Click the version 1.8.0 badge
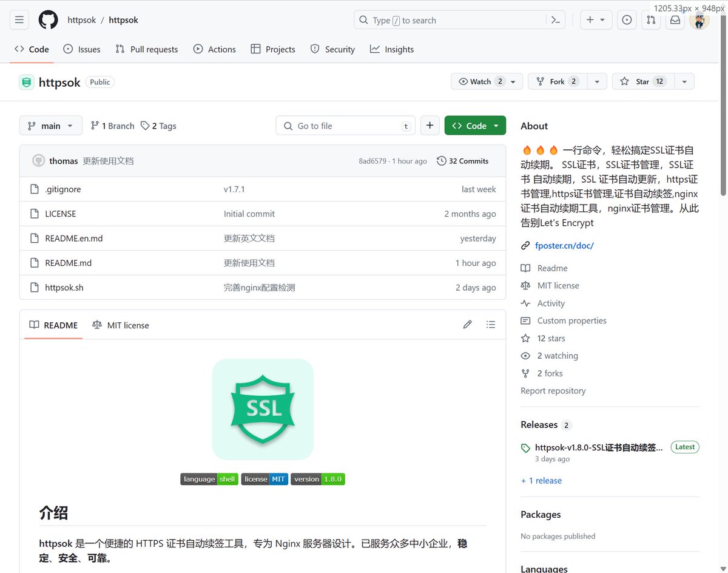The width and height of the screenshot is (728, 573). 318,479
